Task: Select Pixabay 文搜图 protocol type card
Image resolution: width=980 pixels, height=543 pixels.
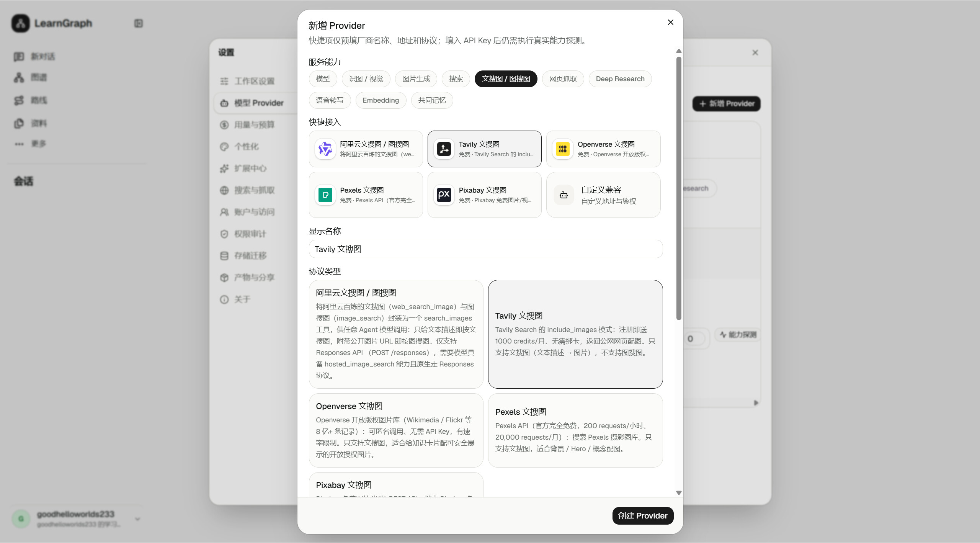Action: pos(396,485)
